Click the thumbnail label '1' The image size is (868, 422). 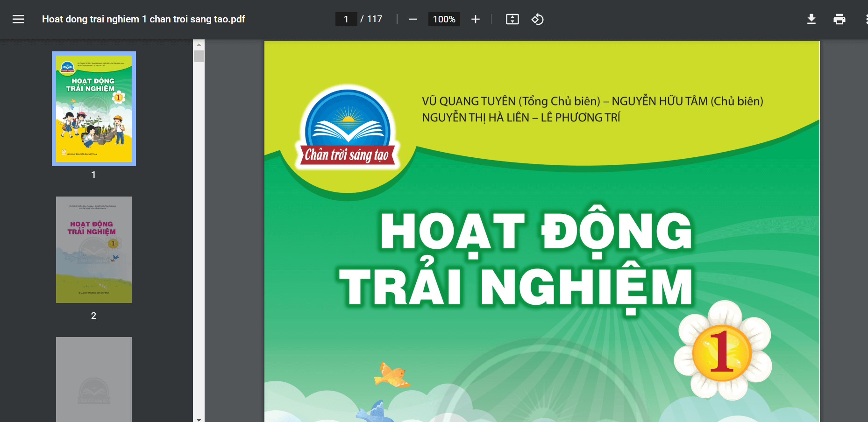click(94, 175)
